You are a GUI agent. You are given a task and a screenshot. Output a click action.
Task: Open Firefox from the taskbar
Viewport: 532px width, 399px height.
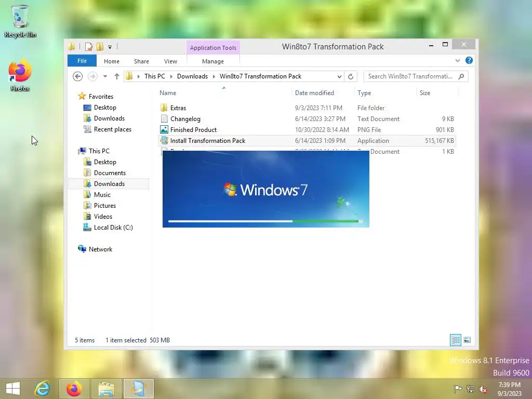pos(74,389)
